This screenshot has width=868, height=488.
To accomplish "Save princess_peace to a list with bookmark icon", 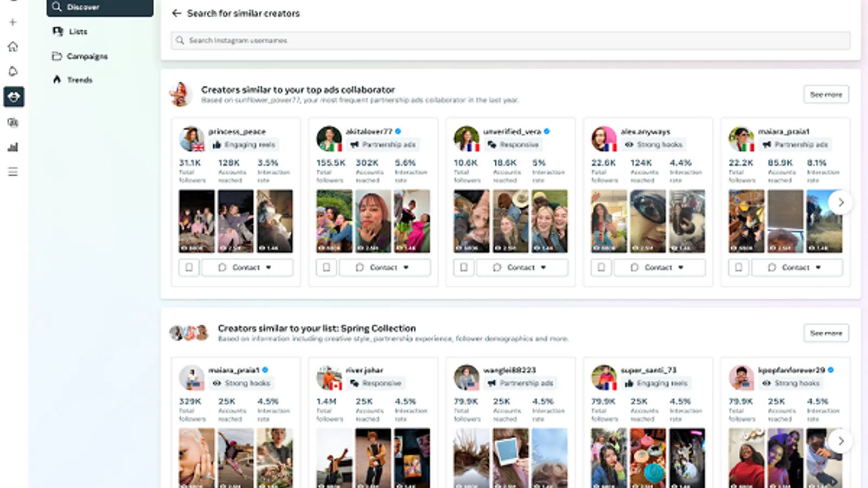I will (189, 267).
